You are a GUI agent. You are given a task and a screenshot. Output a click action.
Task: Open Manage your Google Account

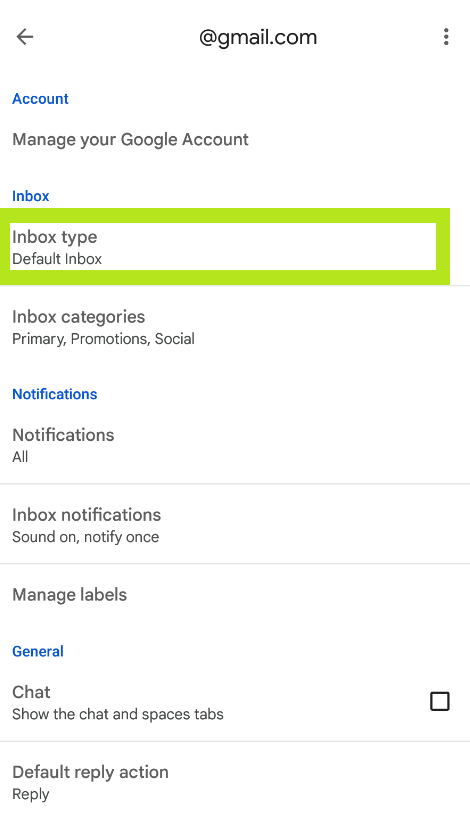click(x=235, y=140)
